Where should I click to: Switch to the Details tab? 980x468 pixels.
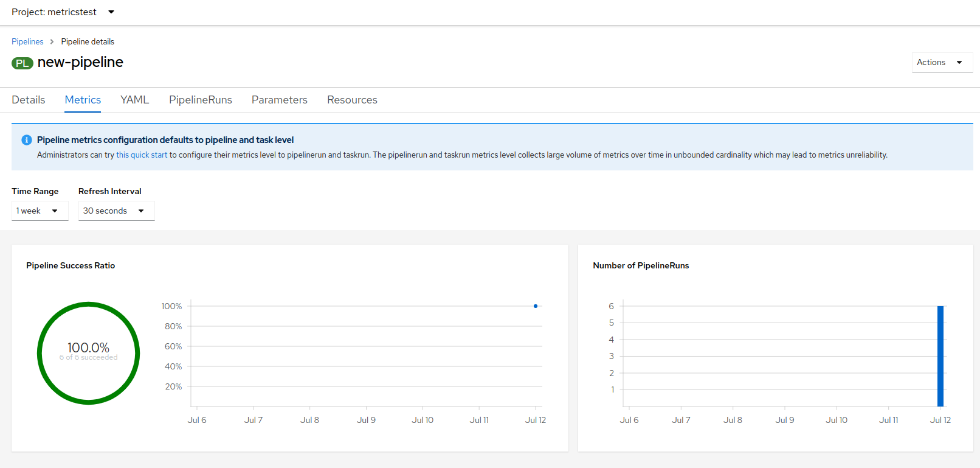coord(29,100)
